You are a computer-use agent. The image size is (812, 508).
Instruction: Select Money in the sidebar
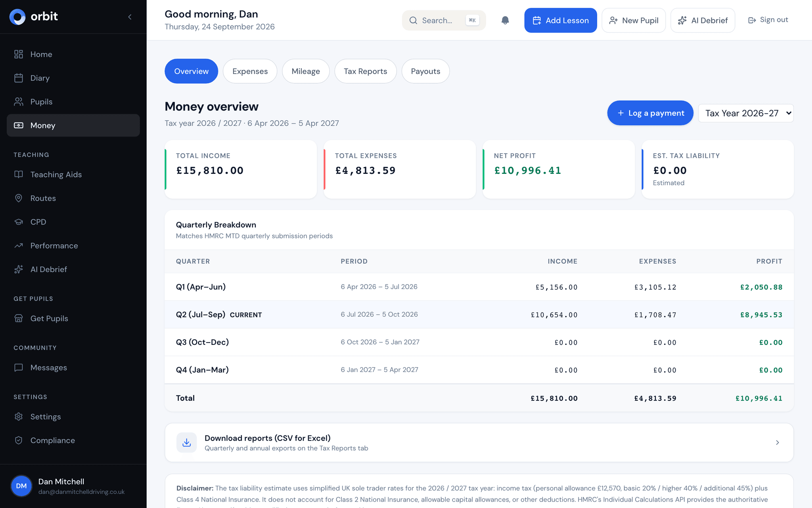click(x=73, y=125)
